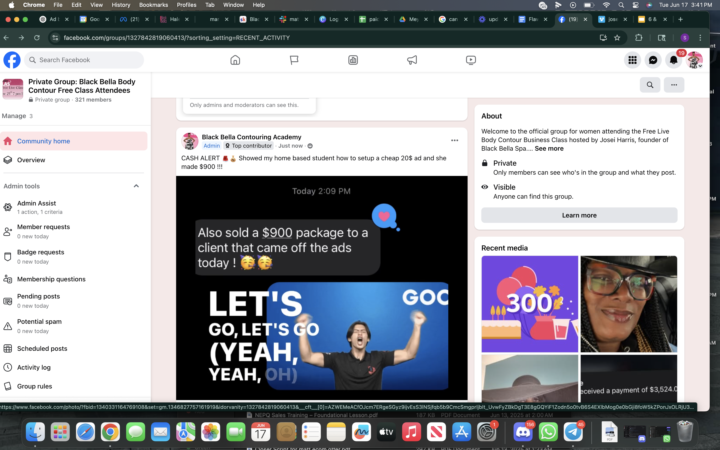Open Chrome's three-dot menu
Screen dimensions: 720x450
pos(700,38)
